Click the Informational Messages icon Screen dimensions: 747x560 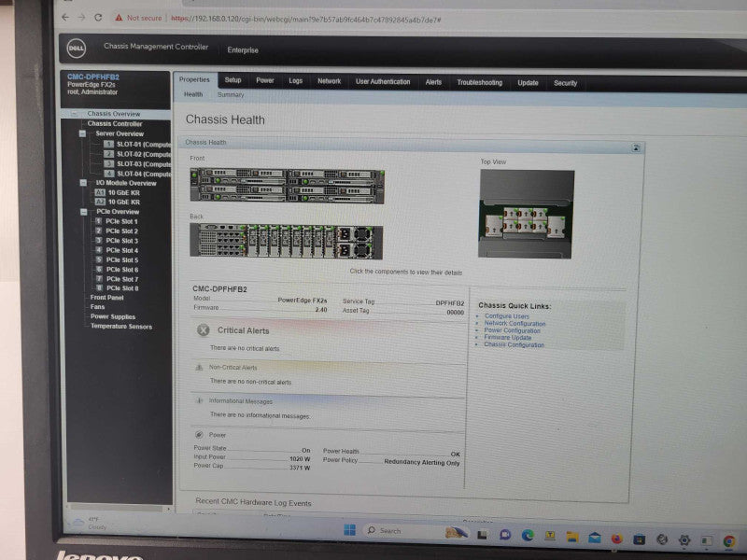pos(200,400)
